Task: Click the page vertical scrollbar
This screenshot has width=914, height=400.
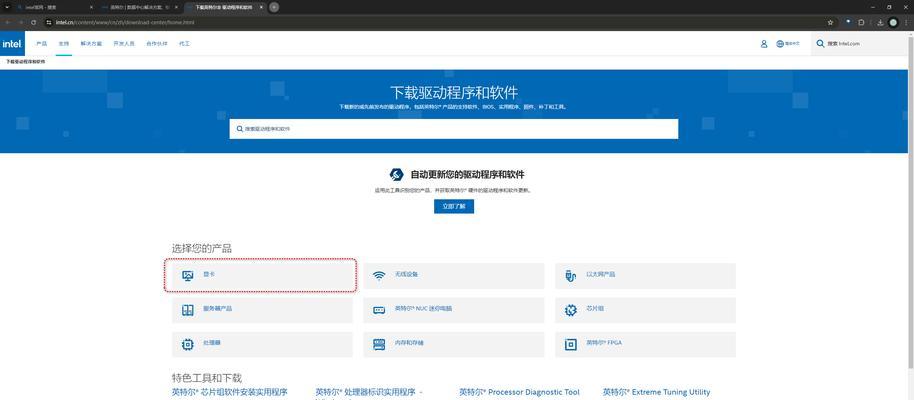Action: [x=911, y=201]
